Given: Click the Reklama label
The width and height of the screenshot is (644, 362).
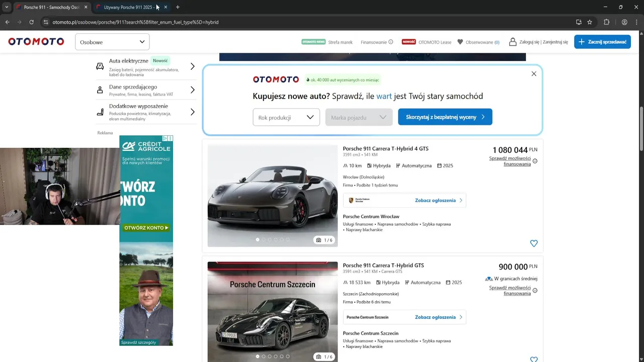Looking at the screenshot, I should click(105, 133).
